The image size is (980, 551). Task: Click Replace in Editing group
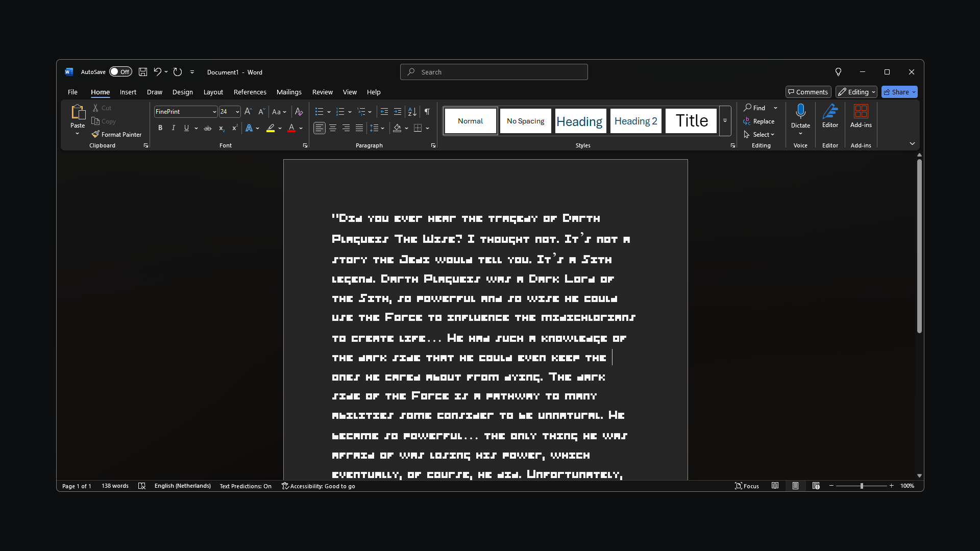tap(759, 121)
